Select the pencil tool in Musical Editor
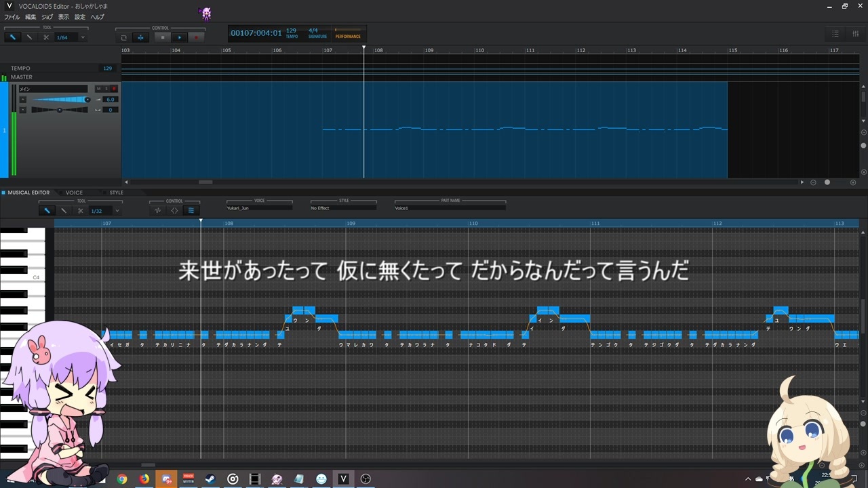This screenshot has height=488, width=868. [x=47, y=211]
